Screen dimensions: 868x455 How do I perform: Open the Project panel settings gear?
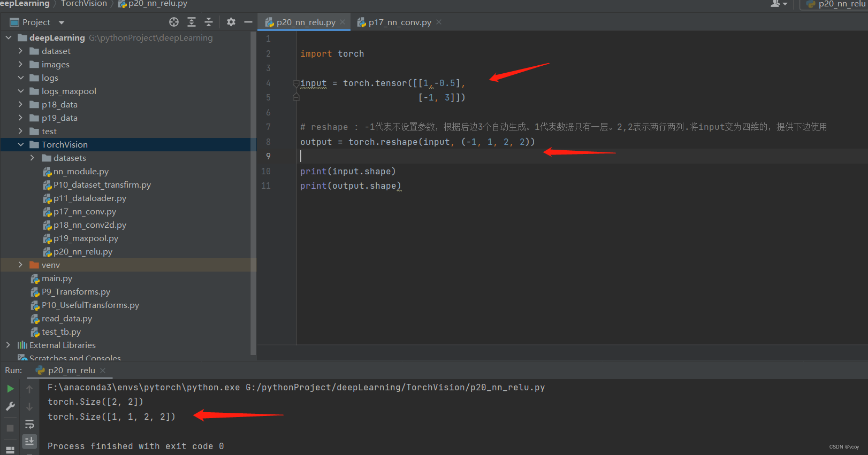231,22
